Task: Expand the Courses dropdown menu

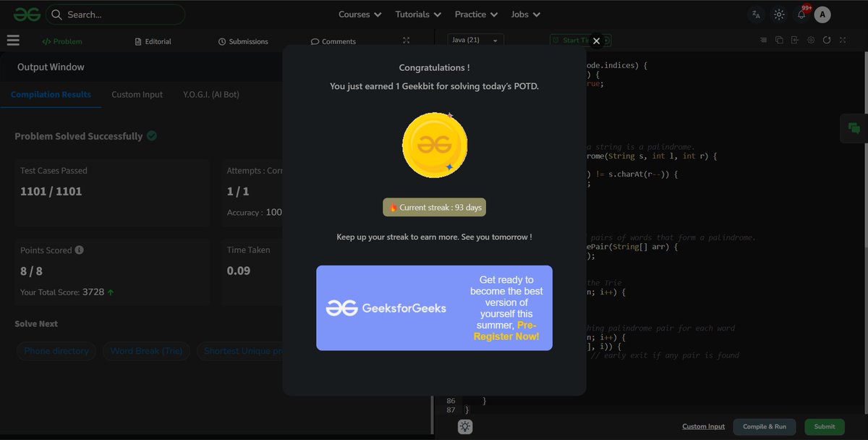Action: [359, 14]
